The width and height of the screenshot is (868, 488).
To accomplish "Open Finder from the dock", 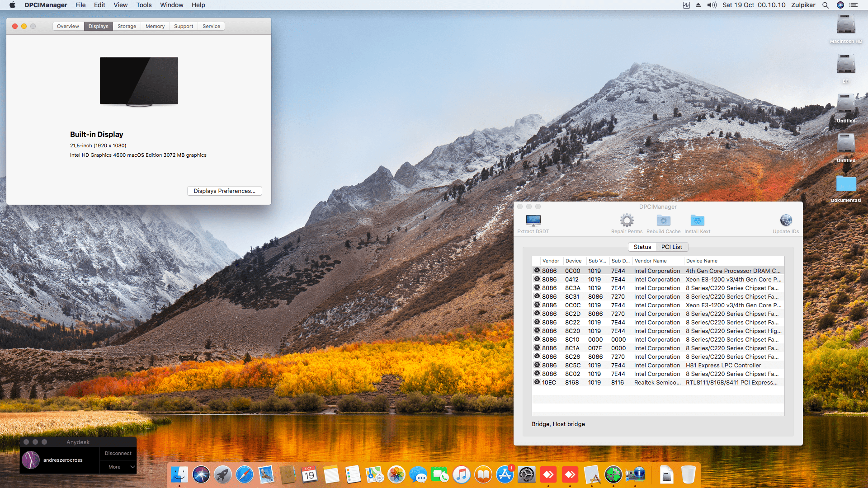I will point(179,475).
